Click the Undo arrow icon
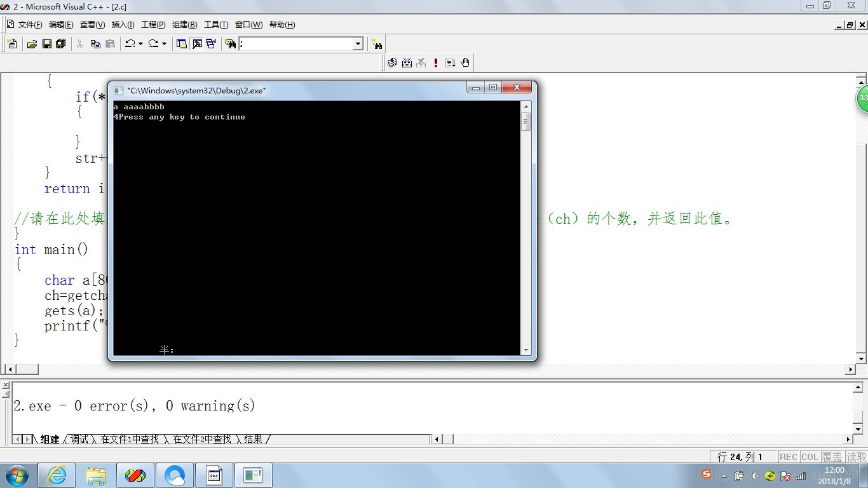Screen dimensions: 868x488 pyautogui.click(x=130, y=44)
